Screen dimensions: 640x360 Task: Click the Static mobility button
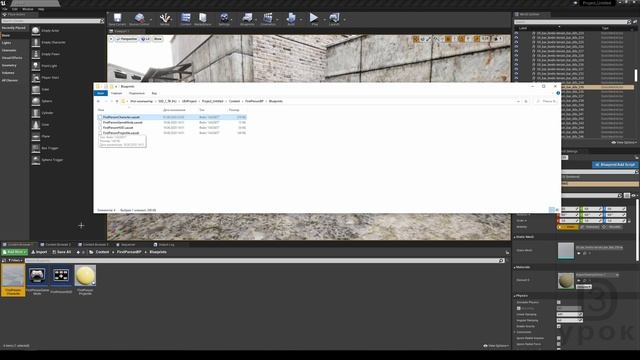[568, 227]
